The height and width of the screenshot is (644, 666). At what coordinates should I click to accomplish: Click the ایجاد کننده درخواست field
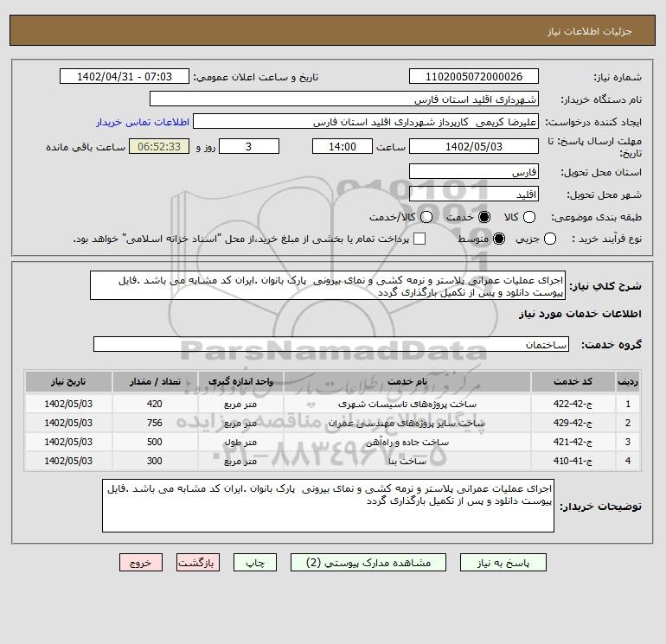[x=366, y=122]
